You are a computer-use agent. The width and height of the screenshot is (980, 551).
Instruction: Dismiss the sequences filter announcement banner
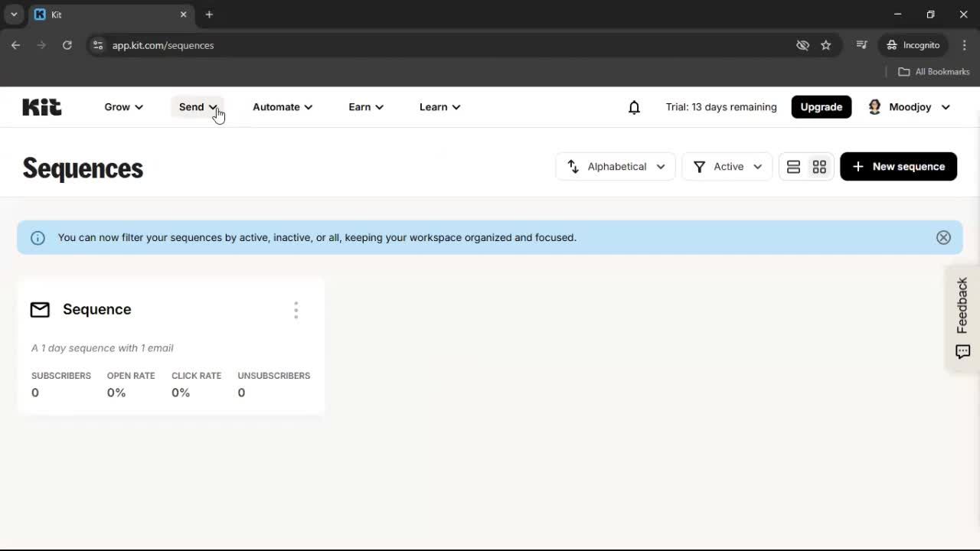(943, 237)
